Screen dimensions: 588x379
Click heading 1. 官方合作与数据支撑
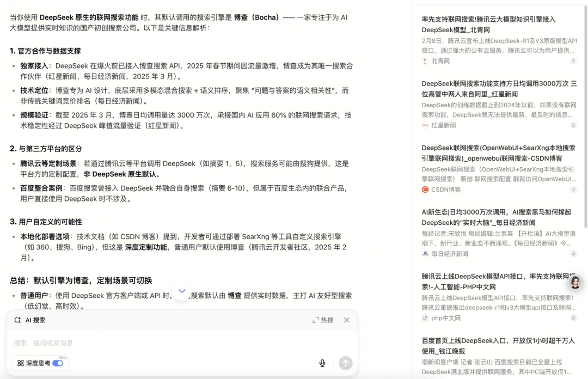(45, 51)
